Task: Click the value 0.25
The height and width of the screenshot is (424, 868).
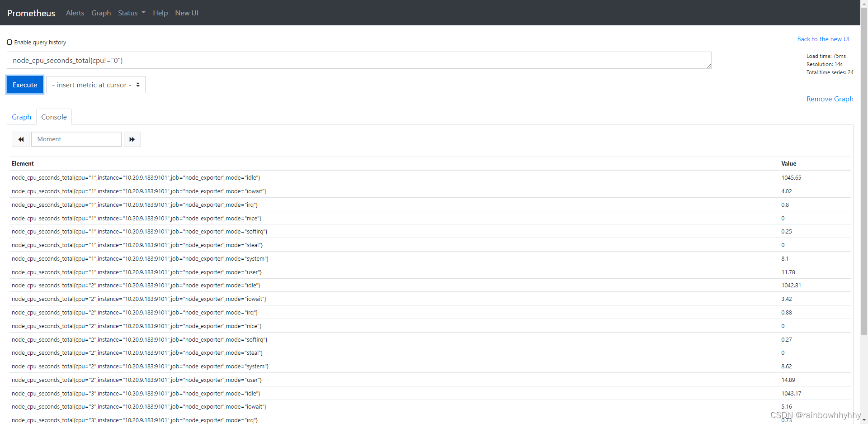Action: [787, 231]
